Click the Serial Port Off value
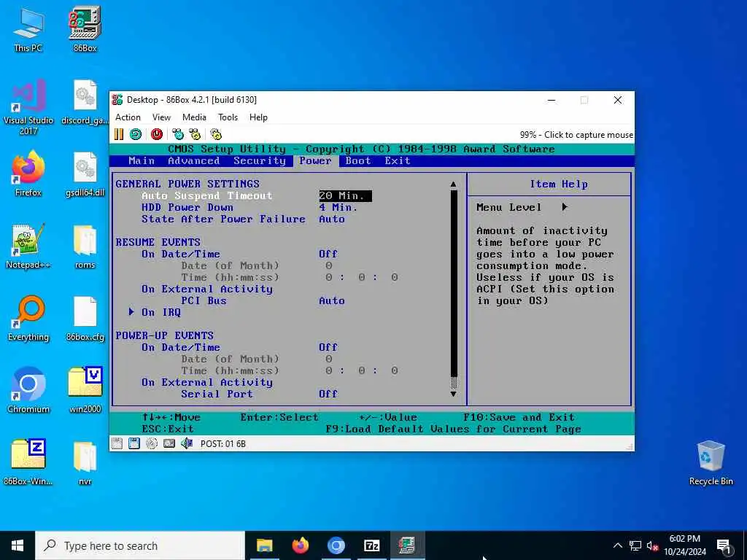This screenshot has width=747, height=560. point(328,394)
